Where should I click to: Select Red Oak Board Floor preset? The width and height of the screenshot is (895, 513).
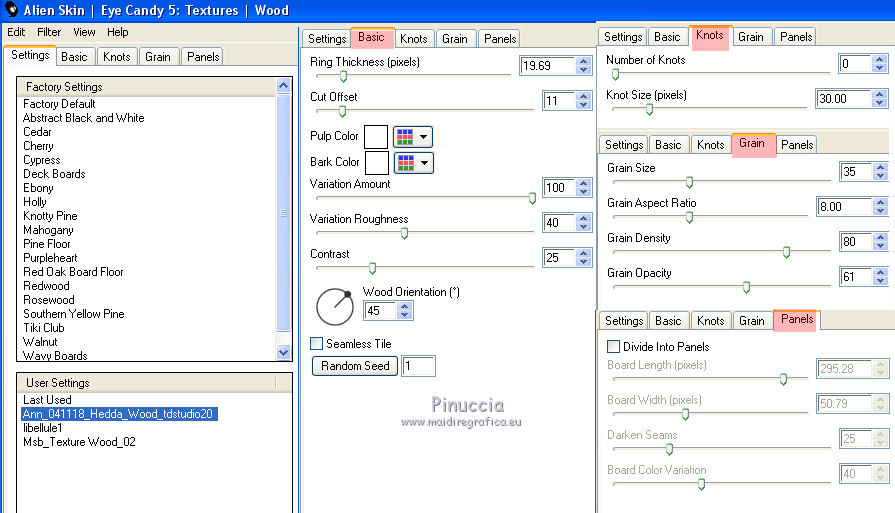pyautogui.click(x=73, y=272)
